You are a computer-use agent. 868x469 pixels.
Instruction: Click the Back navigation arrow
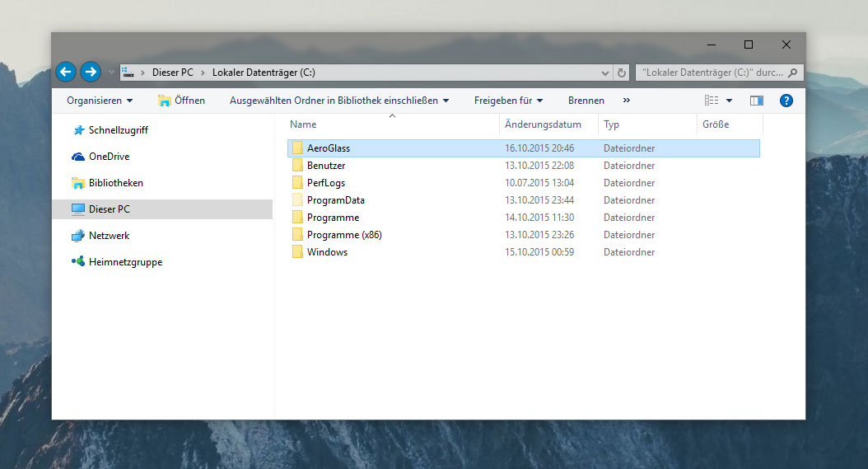pyautogui.click(x=66, y=72)
